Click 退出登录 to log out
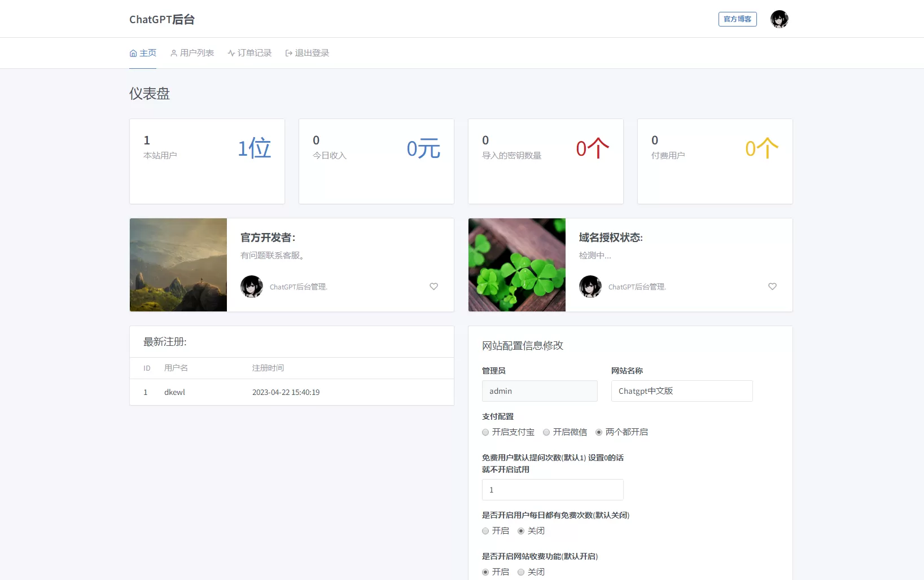 311,52
